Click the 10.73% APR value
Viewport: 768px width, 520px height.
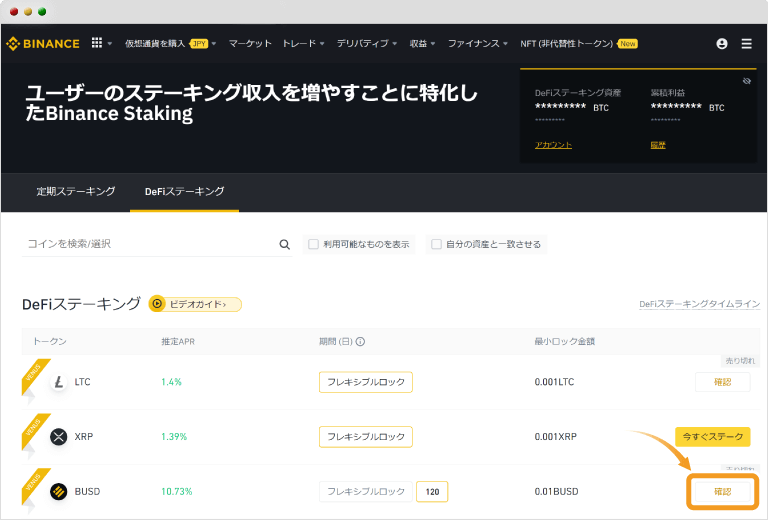(x=177, y=492)
